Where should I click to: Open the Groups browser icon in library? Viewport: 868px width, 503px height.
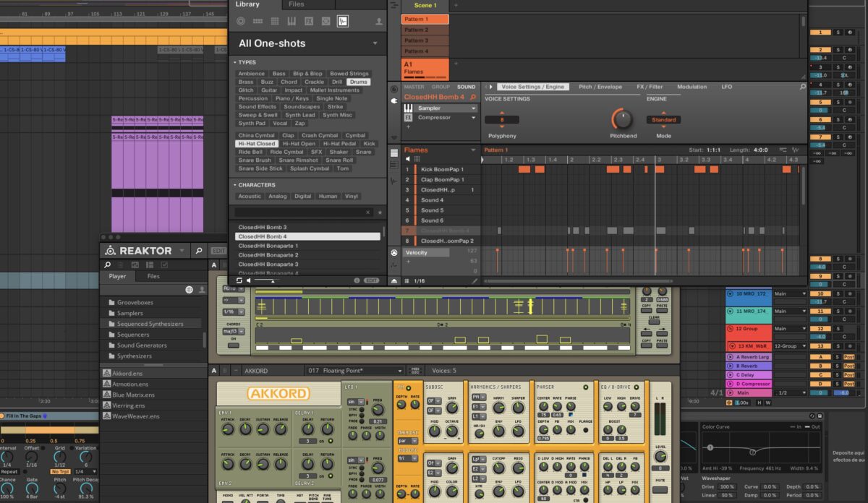(258, 22)
